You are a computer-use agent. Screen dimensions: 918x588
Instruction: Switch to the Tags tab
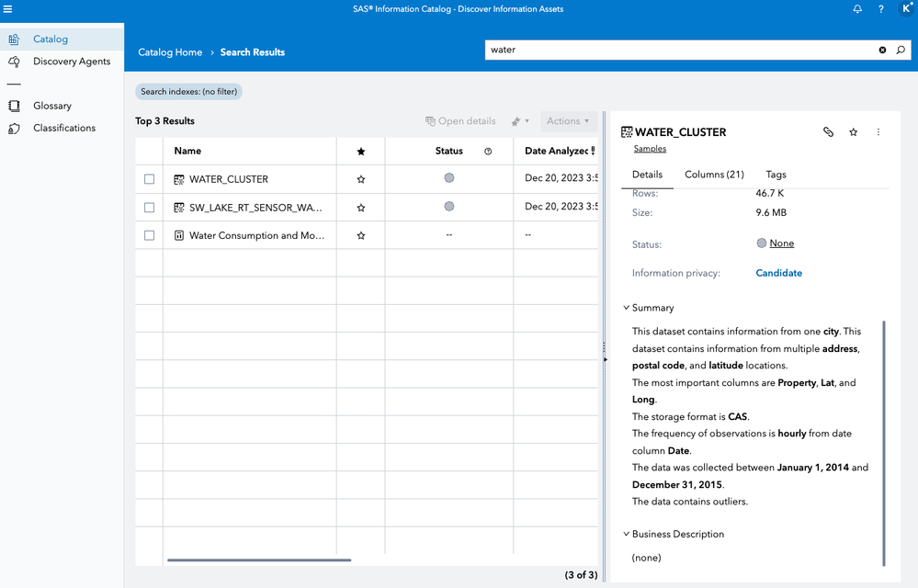pos(776,175)
